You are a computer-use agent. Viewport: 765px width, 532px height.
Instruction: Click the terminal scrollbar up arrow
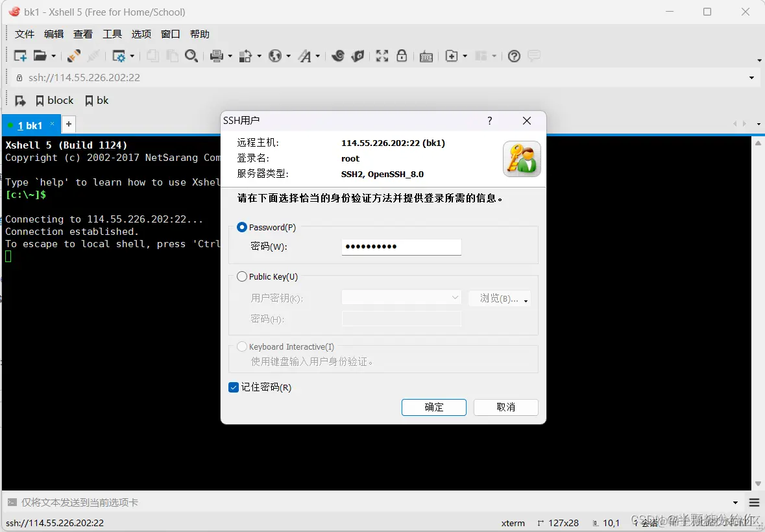758,143
